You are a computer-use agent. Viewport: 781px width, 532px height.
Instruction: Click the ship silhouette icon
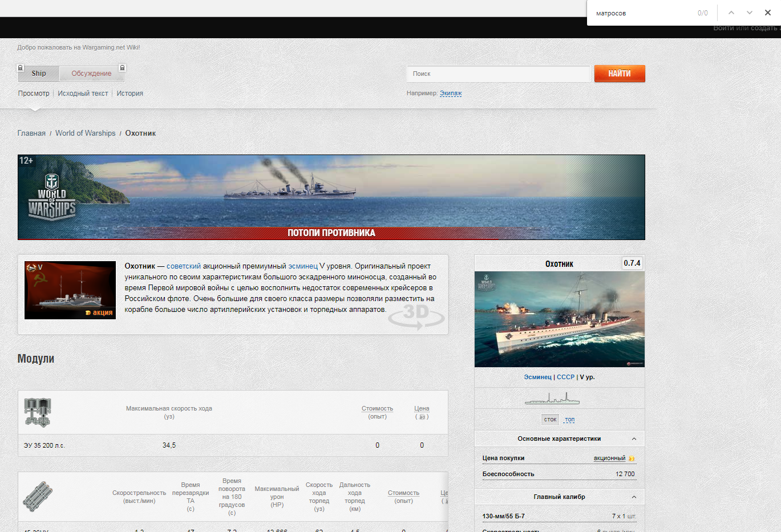(552, 399)
